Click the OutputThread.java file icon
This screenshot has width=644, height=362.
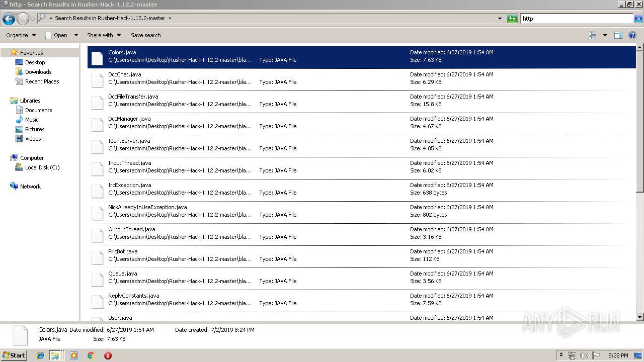97,235
